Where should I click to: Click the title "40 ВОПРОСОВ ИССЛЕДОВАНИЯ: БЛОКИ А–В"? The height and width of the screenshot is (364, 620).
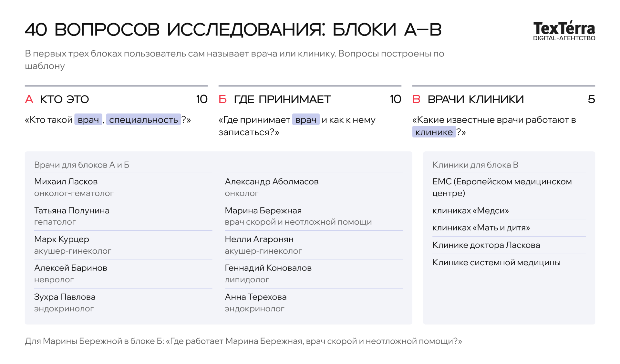[x=233, y=30]
